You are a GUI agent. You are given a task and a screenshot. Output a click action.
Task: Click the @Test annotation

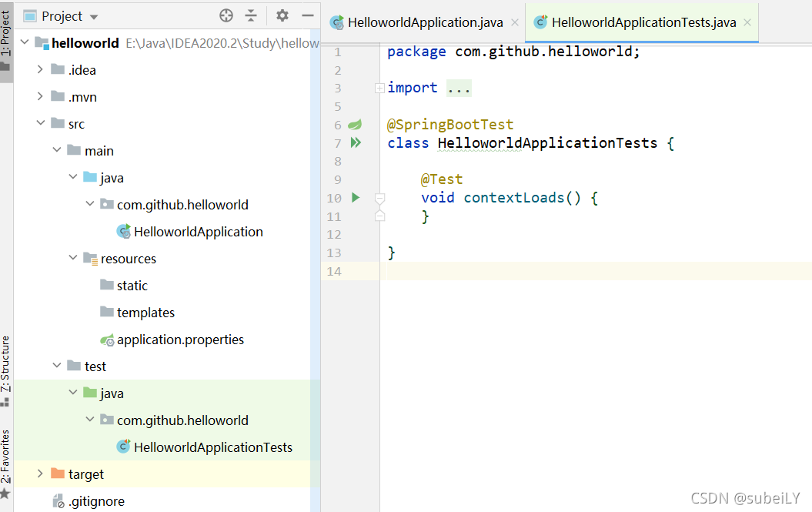click(x=442, y=179)
